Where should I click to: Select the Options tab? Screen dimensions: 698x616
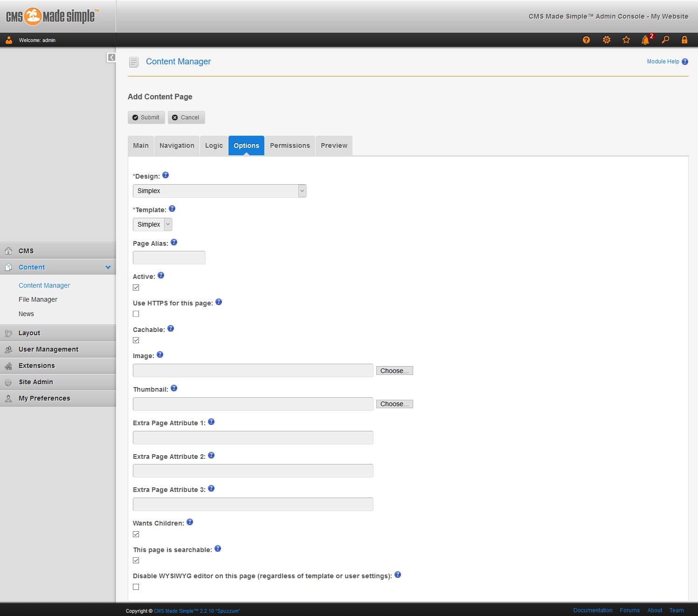coord(247,145)
